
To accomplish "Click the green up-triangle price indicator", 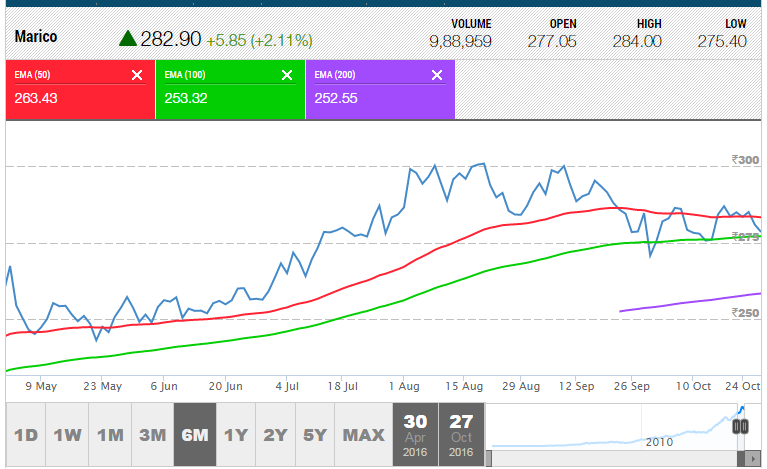I will [128, 38].
